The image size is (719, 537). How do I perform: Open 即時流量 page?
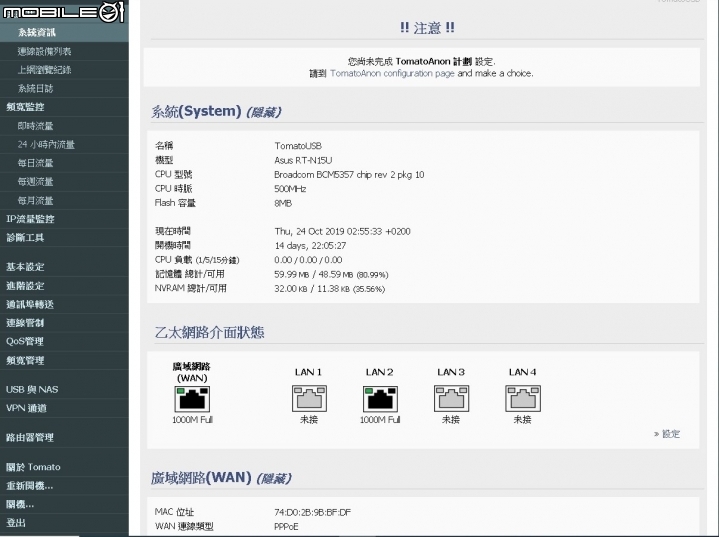pos(35,126)
